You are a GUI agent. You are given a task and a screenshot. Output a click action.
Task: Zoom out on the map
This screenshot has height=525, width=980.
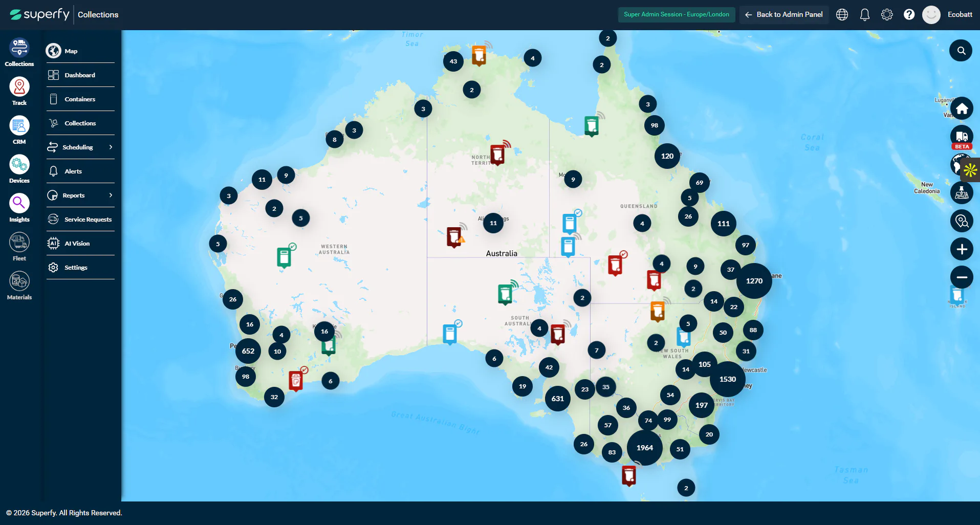pos(962,277)
